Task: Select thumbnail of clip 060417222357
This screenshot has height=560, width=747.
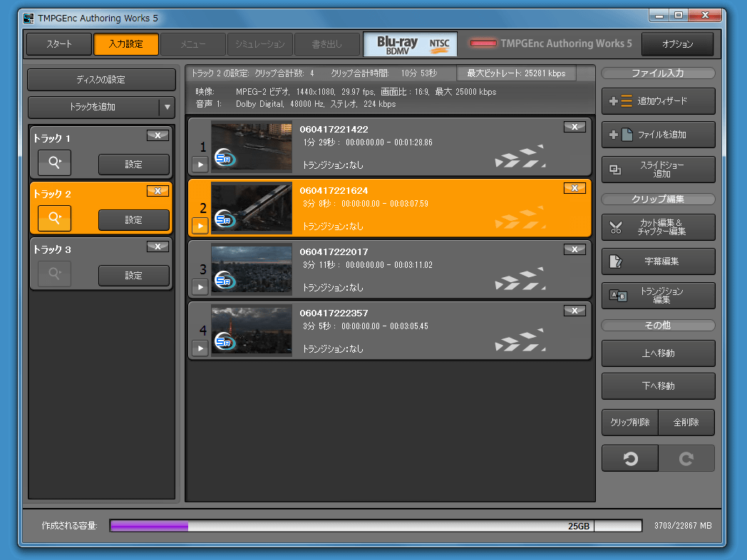Action: pos(252,331)
